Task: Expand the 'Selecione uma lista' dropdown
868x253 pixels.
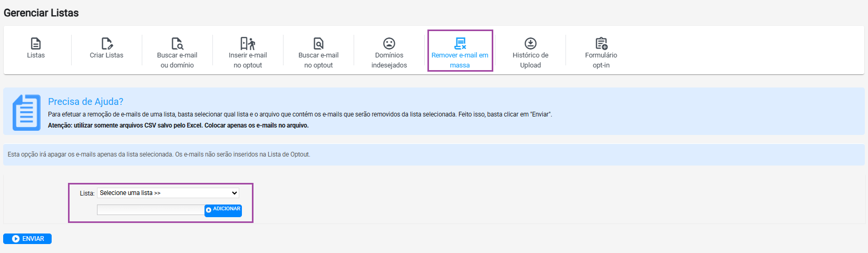Action: click(168, 193)
